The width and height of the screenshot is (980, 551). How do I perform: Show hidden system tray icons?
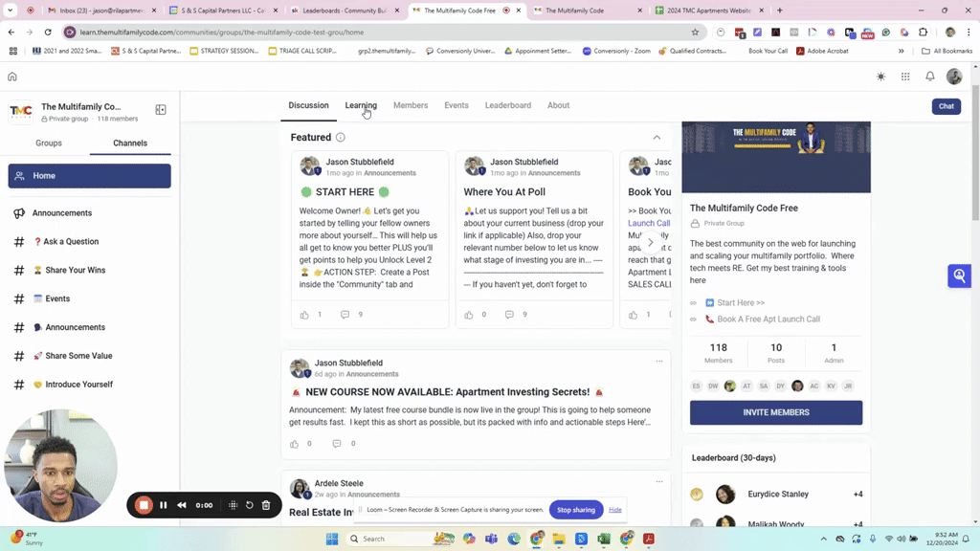point(823,539)
